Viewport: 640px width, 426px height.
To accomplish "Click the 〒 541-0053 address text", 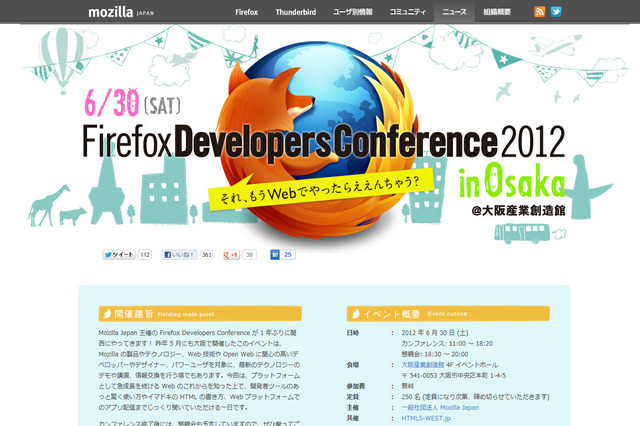I will 453,375.
